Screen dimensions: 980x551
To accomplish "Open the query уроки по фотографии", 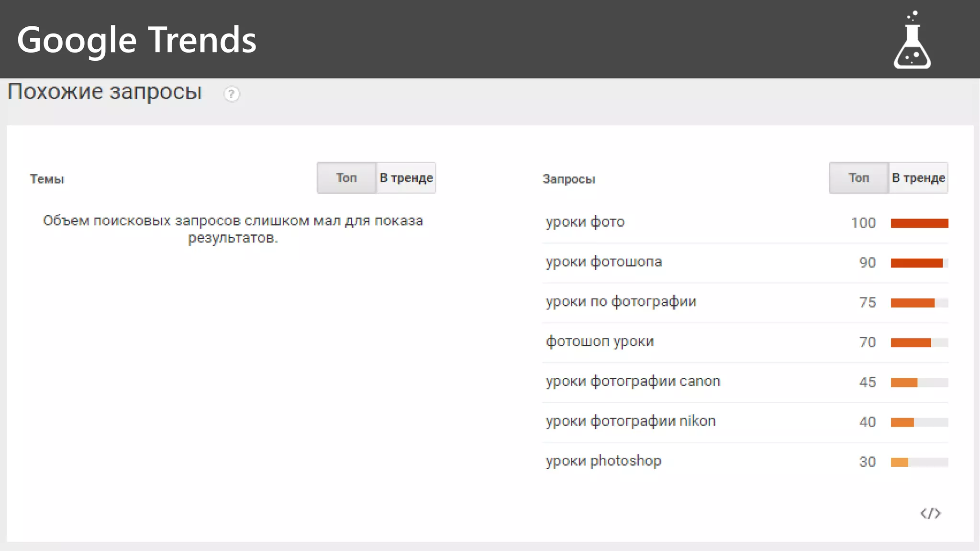I will pos(621,302).
